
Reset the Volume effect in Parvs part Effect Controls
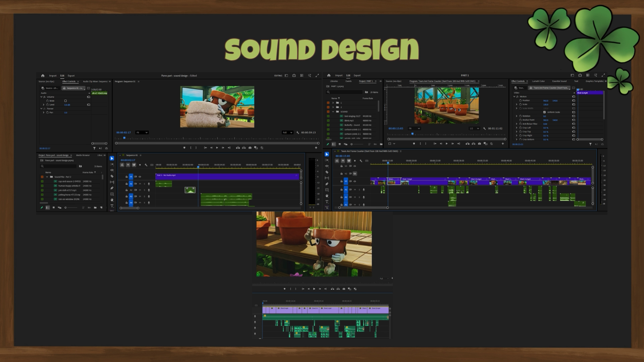click(x=89, y=97)
